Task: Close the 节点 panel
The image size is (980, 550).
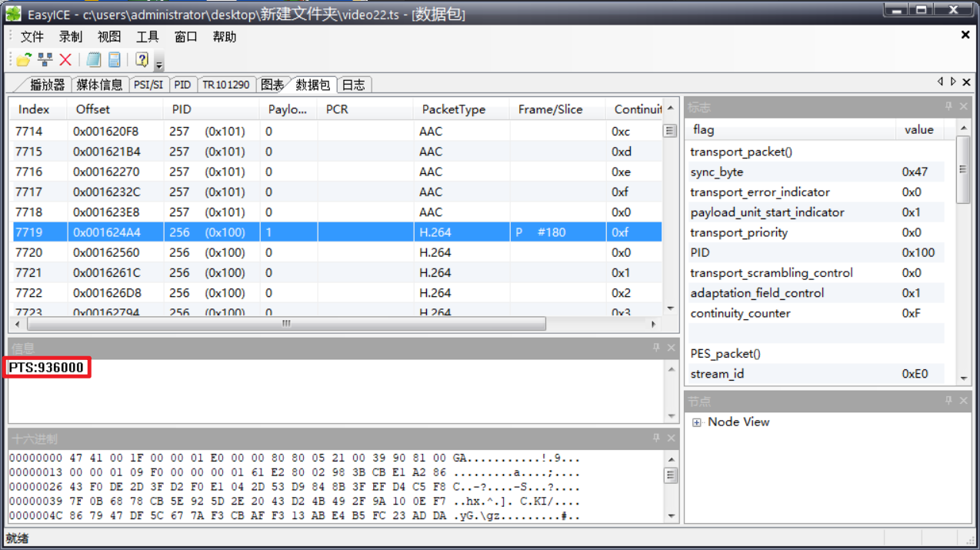Action: coord(963,401)
